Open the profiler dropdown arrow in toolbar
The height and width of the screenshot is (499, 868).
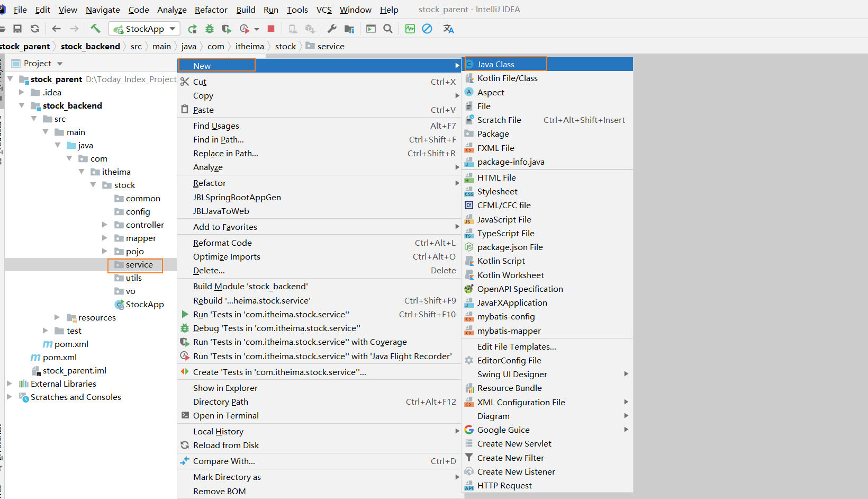tap(257, 29)
